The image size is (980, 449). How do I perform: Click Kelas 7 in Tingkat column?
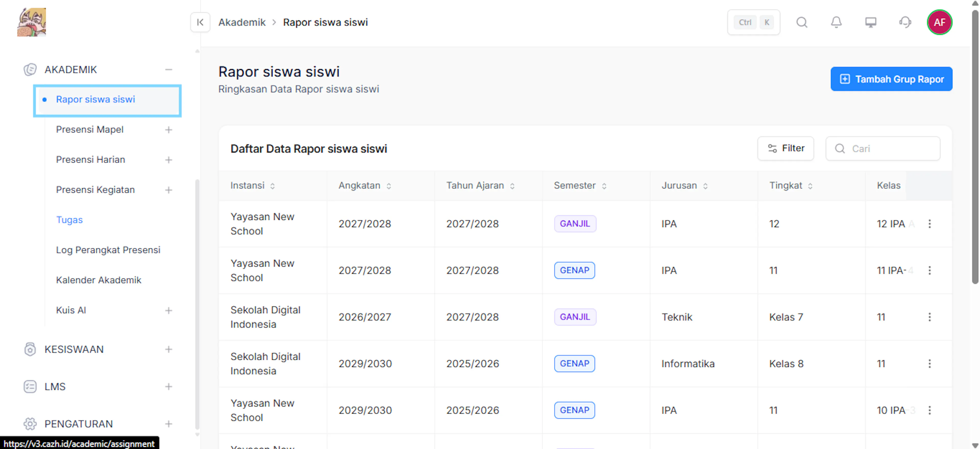[x=786, y=317]
